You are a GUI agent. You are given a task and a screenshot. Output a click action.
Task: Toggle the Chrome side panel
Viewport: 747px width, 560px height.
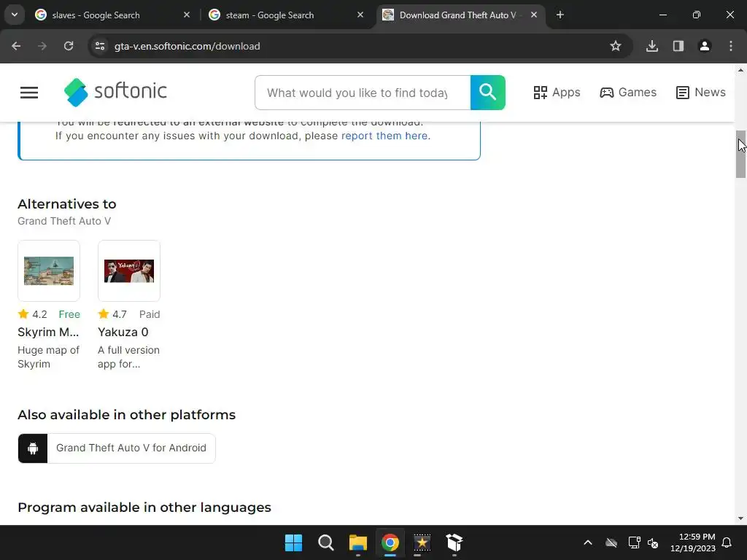[678, 46]
